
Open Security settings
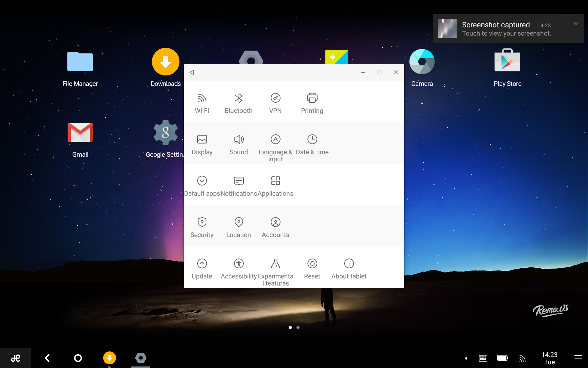pos(202,227)
